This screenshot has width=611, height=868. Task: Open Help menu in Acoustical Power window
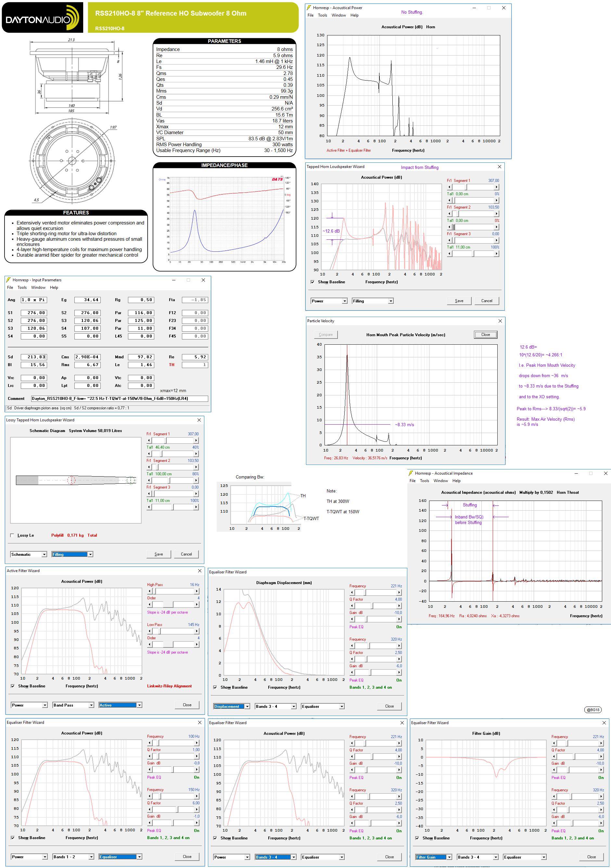(x=354, y=15)
